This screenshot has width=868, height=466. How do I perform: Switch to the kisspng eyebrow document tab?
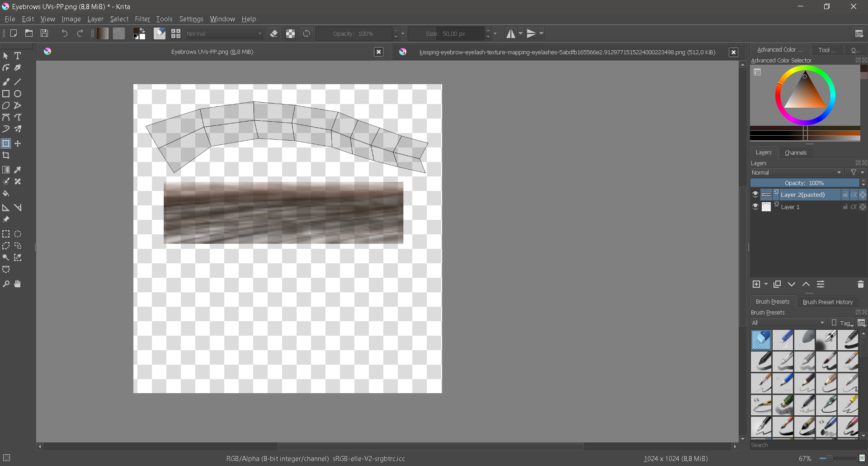click(567, 52)
